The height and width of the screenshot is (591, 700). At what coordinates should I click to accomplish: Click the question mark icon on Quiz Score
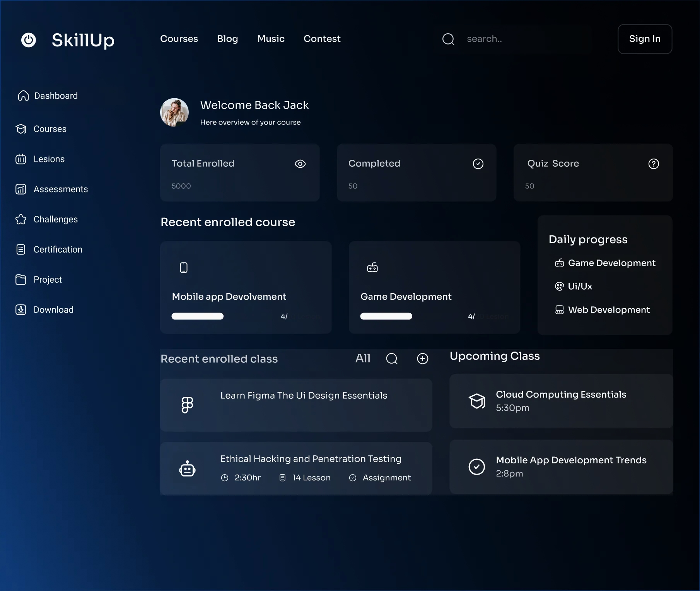click(653, 164)
